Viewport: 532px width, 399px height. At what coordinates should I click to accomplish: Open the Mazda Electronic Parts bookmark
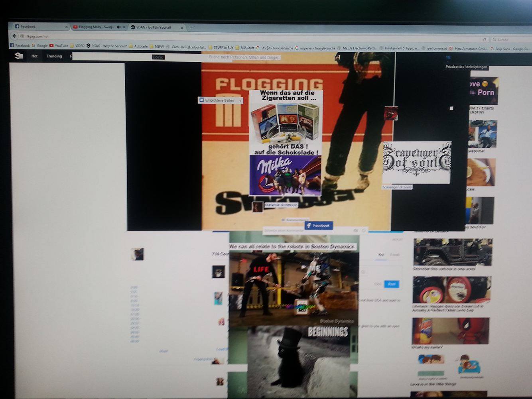[x=357, y=48]
